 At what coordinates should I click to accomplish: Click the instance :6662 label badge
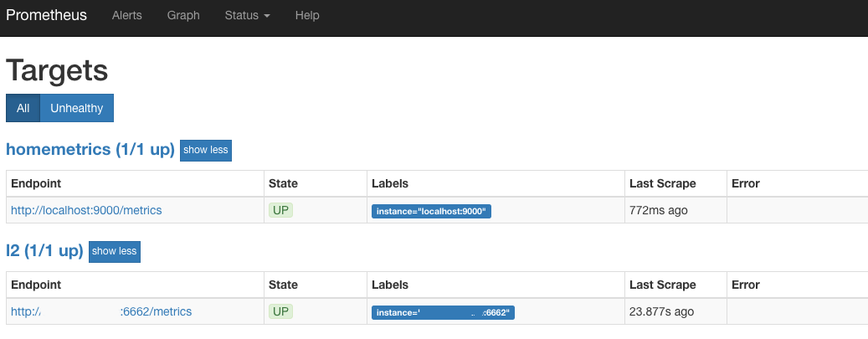click(442, 312)
